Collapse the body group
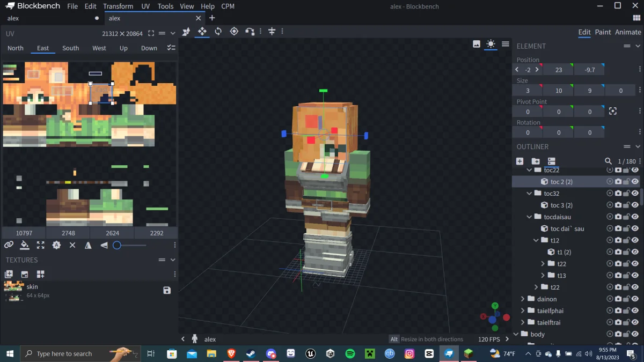The image size is (644, 362). point(516,334)
